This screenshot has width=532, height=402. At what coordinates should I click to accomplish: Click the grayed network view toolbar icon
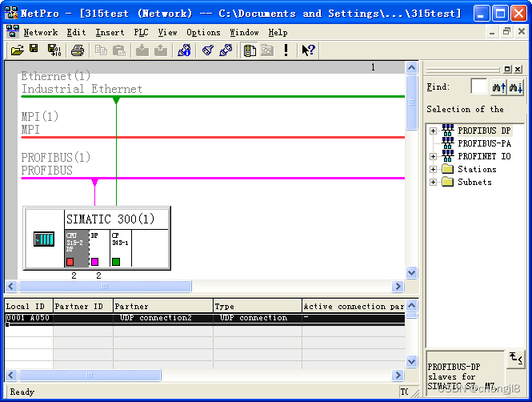click(x=267, y=50)
